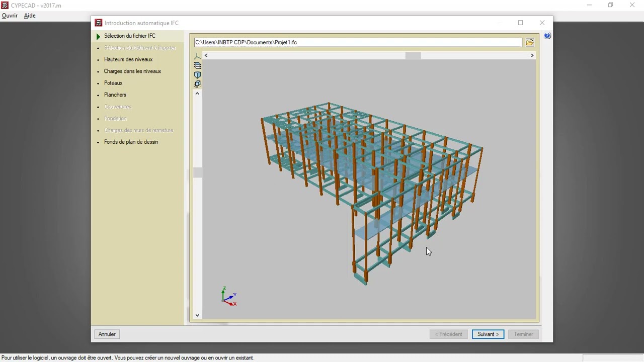Go to 'Charges dans les niveaux' step

(132, 71)
